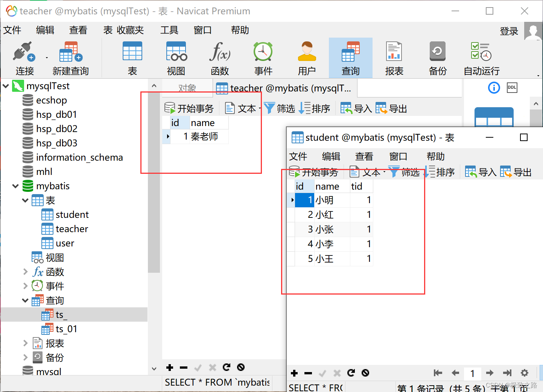This screenshot has height=392, width=543.
Task: Open the settings gear in student window
Action: click(525, 373)
